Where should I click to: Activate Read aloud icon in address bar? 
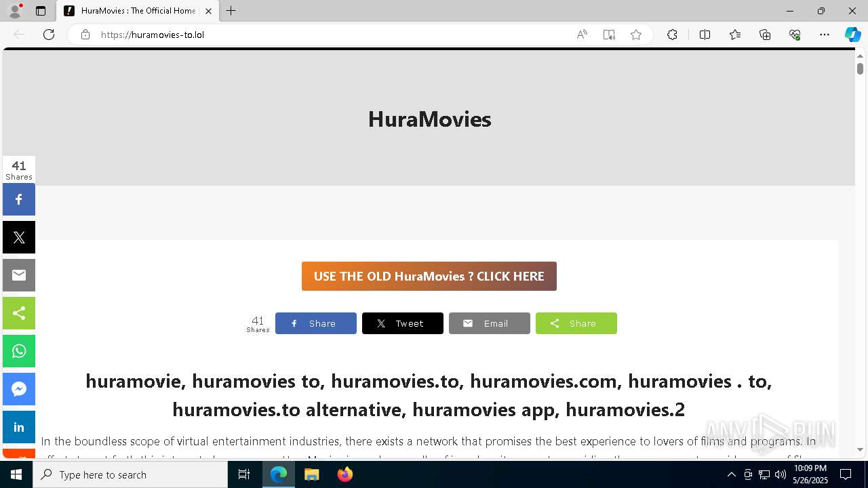tap(582, 35)
